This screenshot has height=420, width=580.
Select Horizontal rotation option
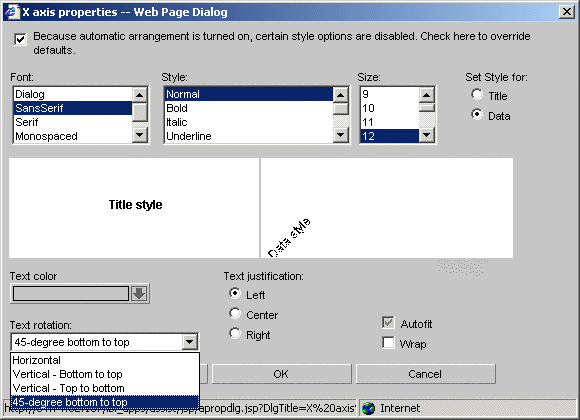(x=105, y=360)
